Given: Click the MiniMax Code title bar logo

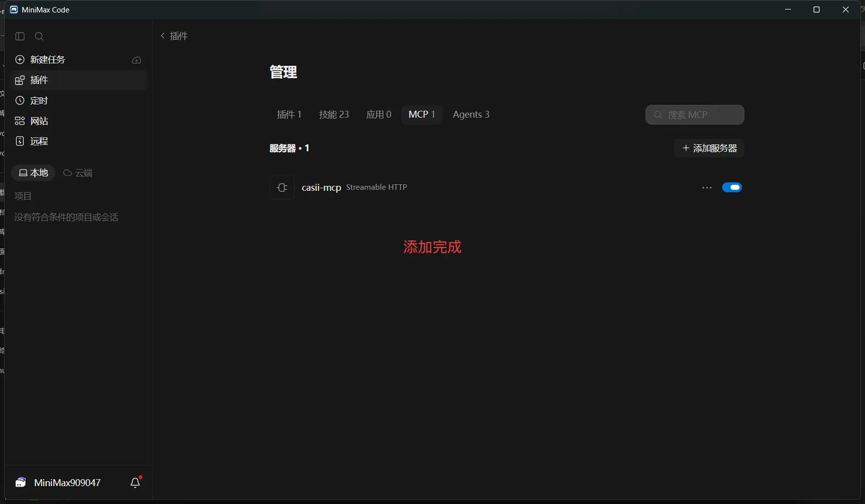Looking at the screenshot, I should click(14, 10).
